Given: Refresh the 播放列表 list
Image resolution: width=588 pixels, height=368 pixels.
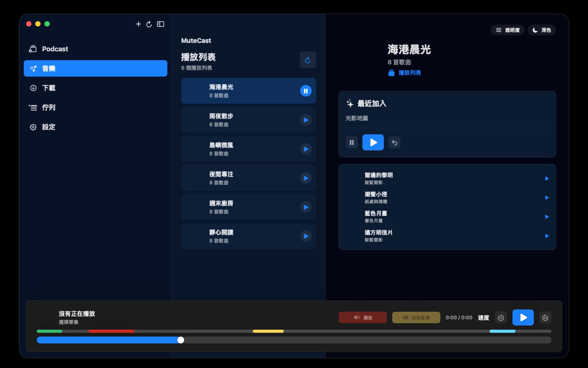Looking at the screenshot, I should 308,60.
